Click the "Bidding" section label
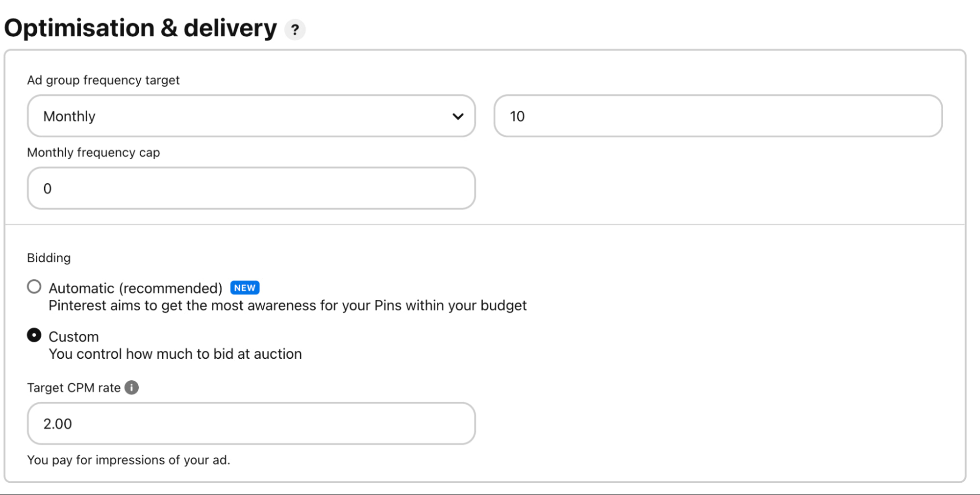 [x=49, y=258]
